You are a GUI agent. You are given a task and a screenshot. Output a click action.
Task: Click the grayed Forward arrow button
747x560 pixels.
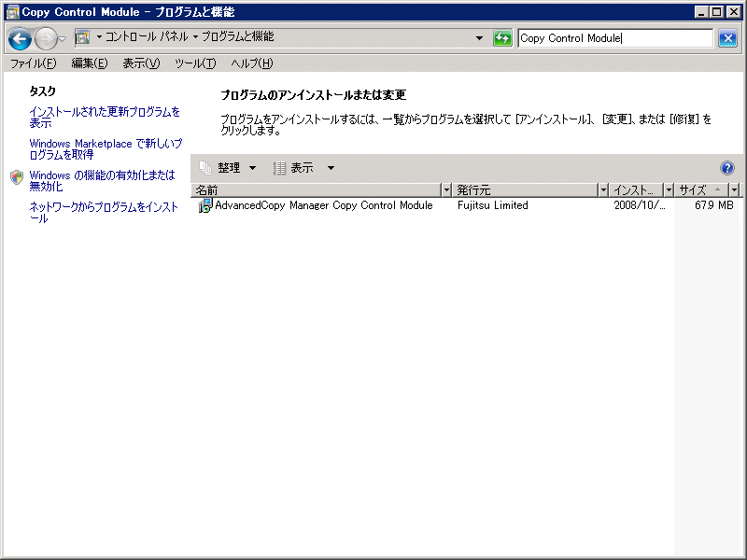coord(46,38)
